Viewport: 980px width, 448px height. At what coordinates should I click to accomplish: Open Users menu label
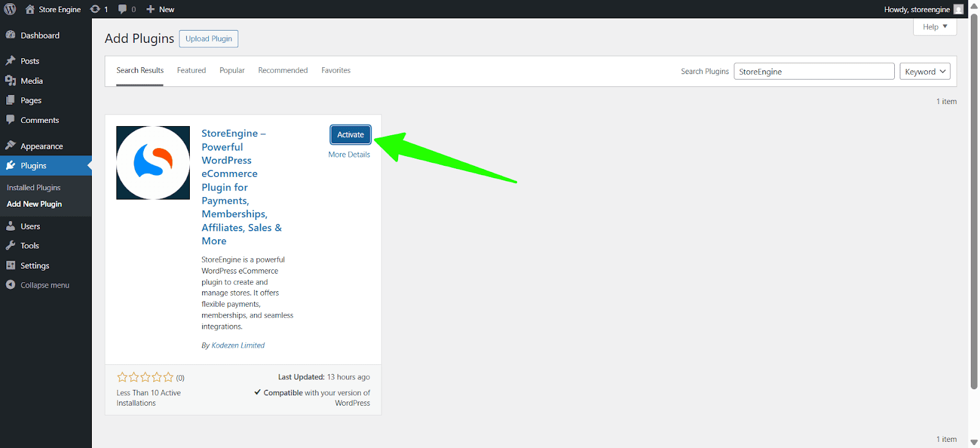tap(31, 226)
